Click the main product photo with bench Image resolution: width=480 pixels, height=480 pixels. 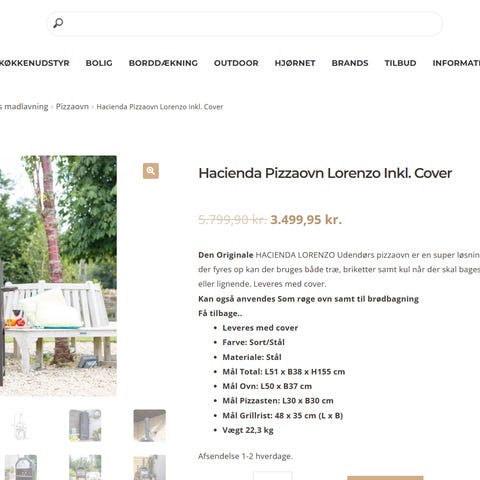pyautogui.click(x=58, y=276)
